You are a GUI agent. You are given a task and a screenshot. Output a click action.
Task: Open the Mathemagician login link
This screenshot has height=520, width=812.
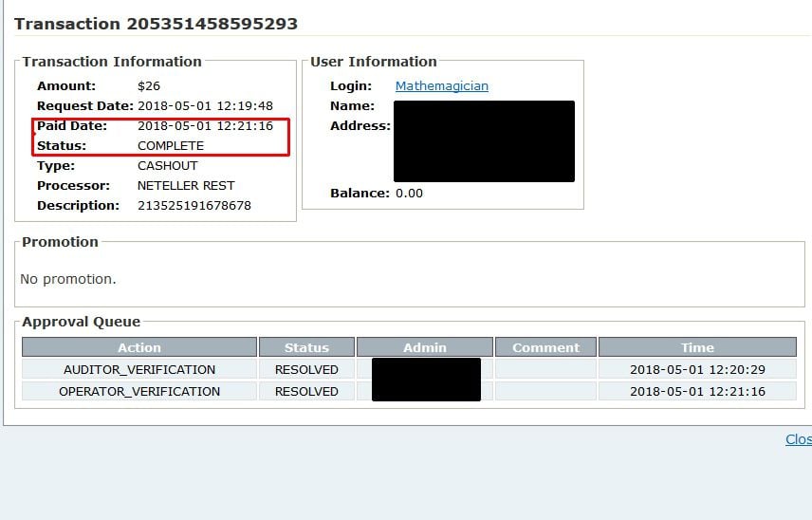442,86
